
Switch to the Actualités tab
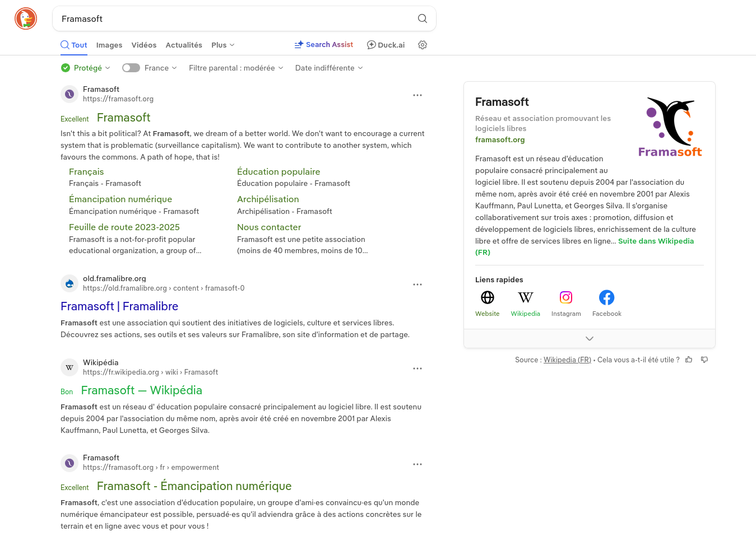pos(184,45)
